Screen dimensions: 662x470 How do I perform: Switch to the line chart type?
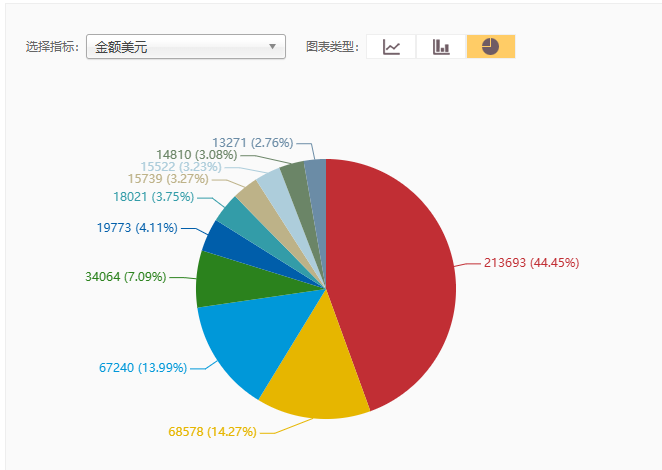click(x=392, y=47)
